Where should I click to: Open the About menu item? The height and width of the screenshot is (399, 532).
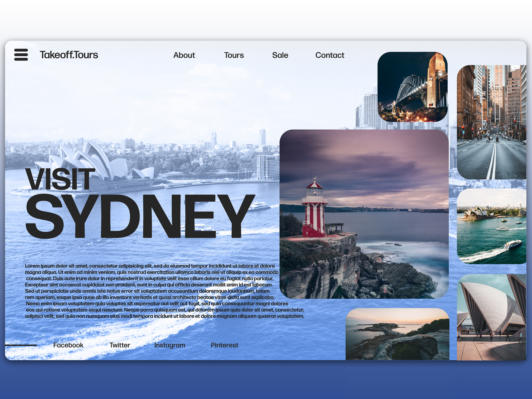point(184,55)
